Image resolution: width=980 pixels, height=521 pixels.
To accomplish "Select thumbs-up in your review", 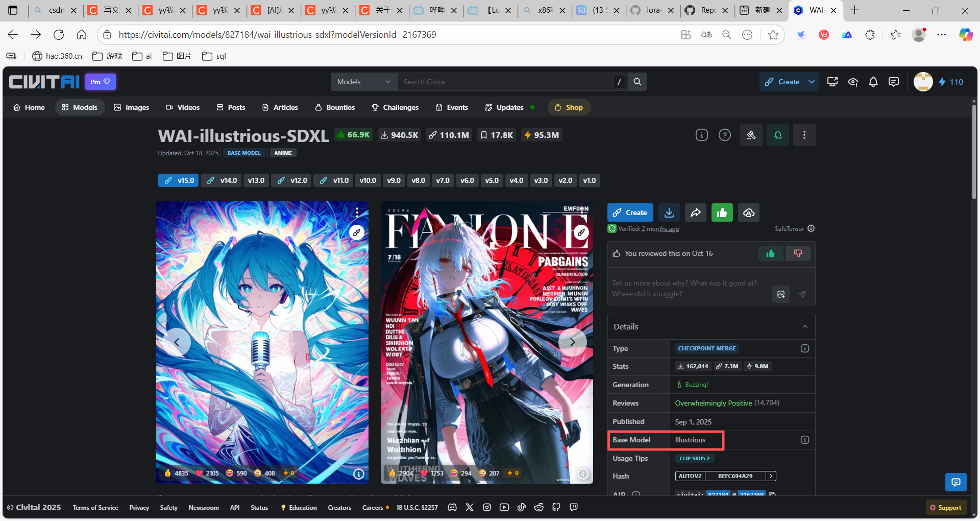I will 771,253.
